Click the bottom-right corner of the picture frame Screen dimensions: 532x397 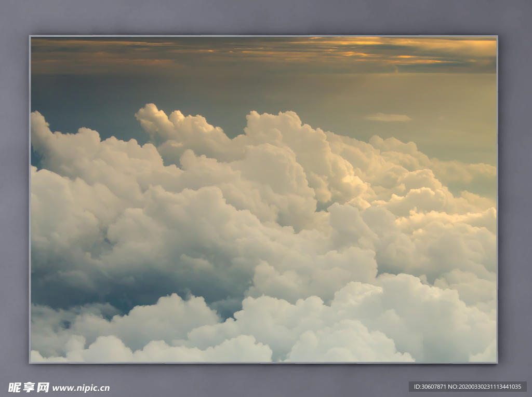point(496,362)
